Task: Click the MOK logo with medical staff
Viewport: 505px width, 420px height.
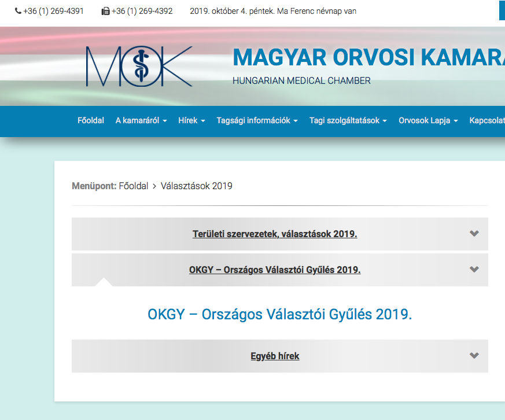Action: click(139, 67)
